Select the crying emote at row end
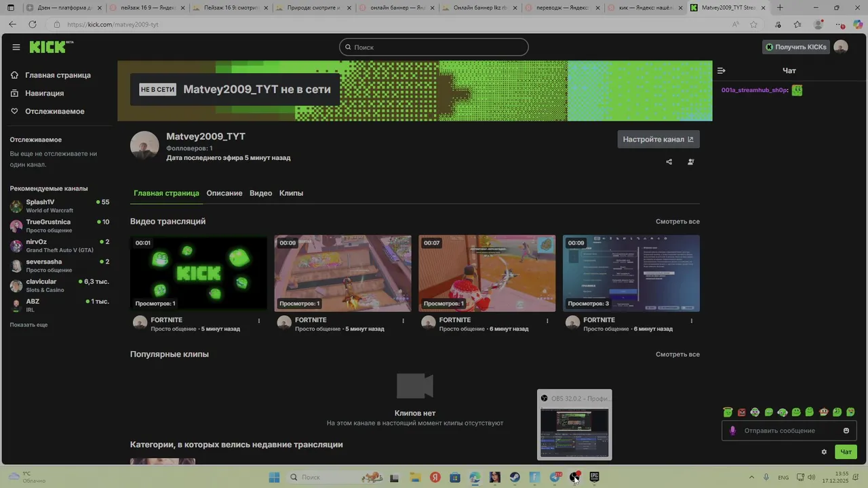 [851, 412]
